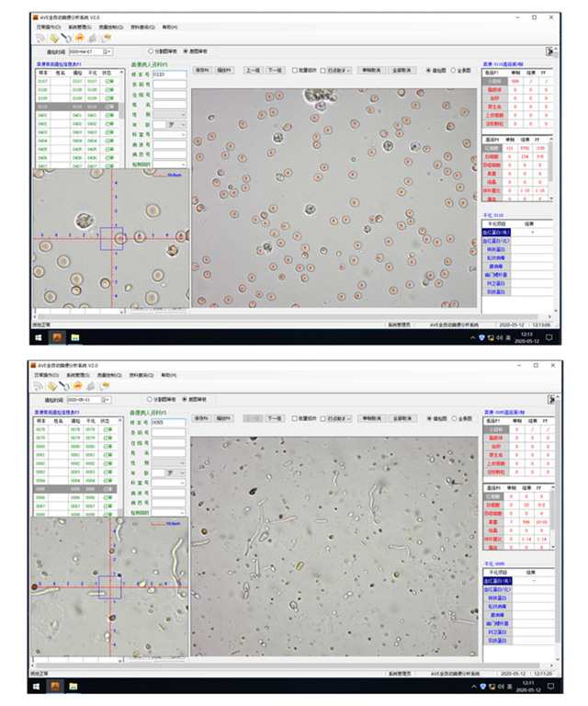Click the panel collapse arrow icon in the sample 0110 window
This screenshot has width=588, height=706.
(x=549, y=51)
